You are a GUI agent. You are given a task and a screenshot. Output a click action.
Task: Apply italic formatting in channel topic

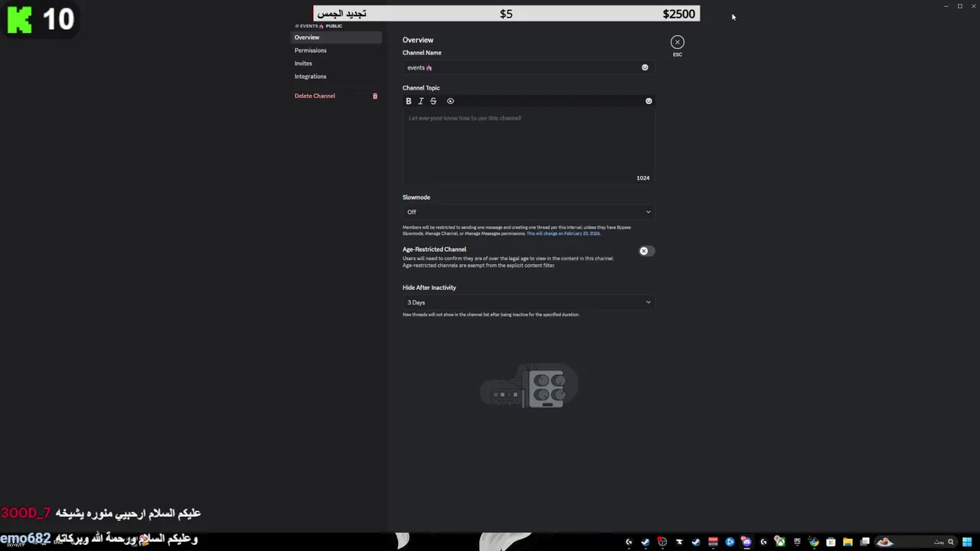coord(420,101)
